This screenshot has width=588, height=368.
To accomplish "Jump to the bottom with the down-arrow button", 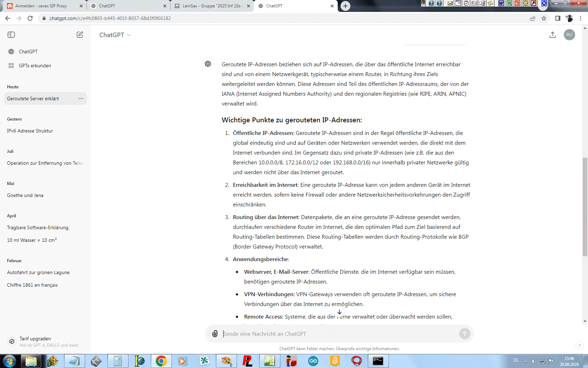I will 339,312.
